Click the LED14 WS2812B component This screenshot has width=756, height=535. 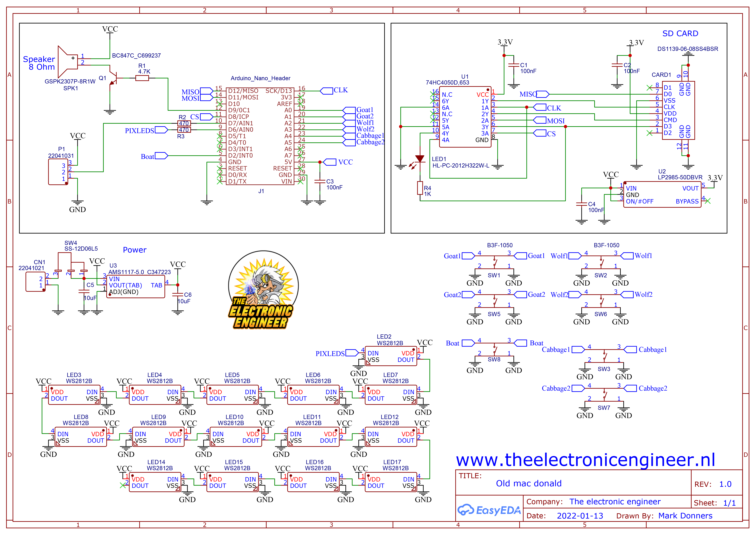[155, 482]
